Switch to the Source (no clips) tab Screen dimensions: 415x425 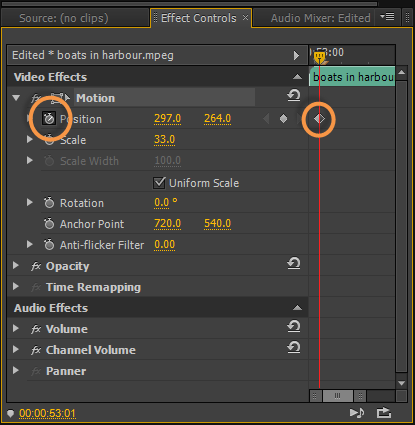pos(64,18)
